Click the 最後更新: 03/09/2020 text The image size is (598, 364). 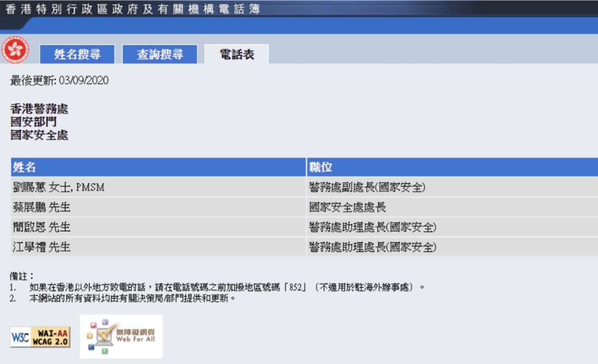point(60,81)
